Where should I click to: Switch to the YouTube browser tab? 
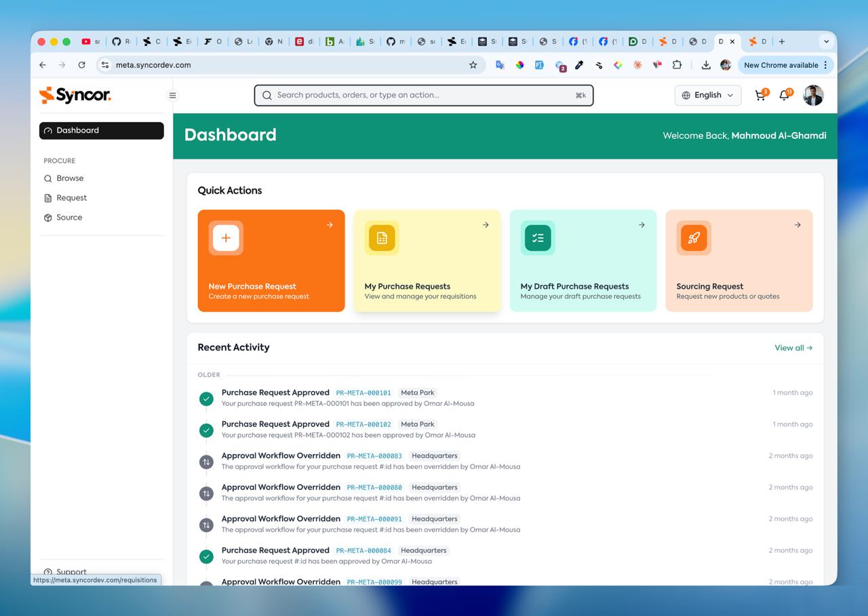coord(91,41)
